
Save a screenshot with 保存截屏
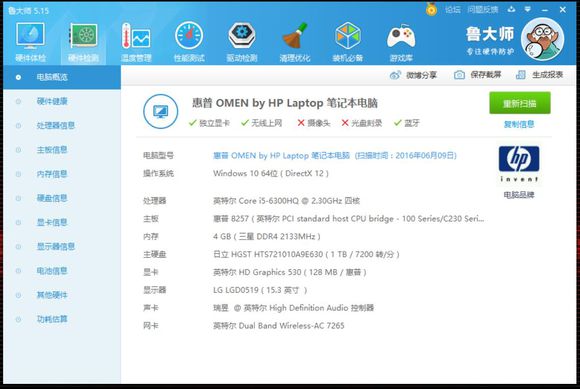pos(478,75)
